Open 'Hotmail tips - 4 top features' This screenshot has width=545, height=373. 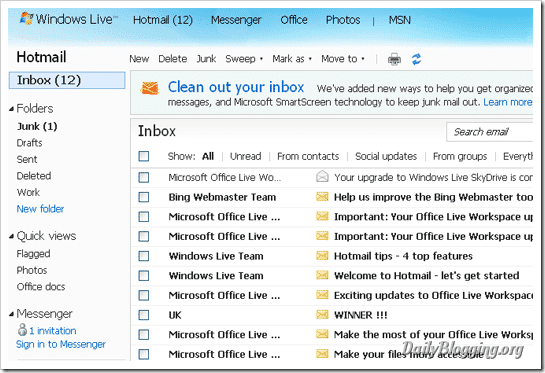pyautogui.click(x=403, y=256)
